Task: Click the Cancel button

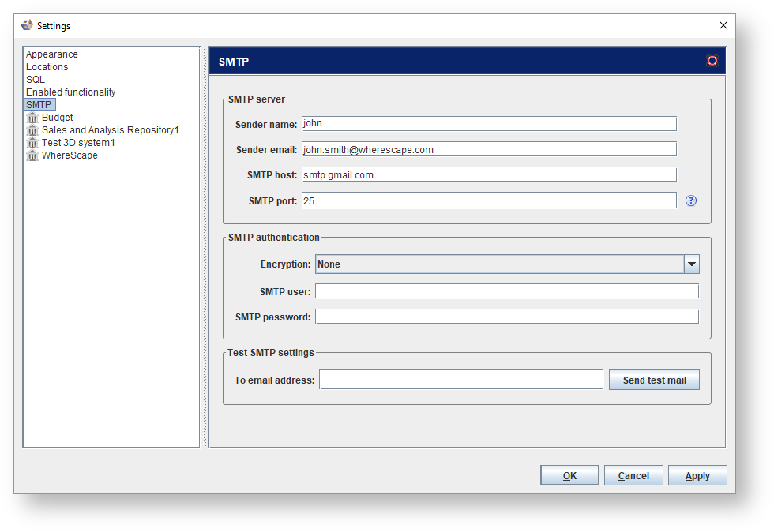Action: 633,476
